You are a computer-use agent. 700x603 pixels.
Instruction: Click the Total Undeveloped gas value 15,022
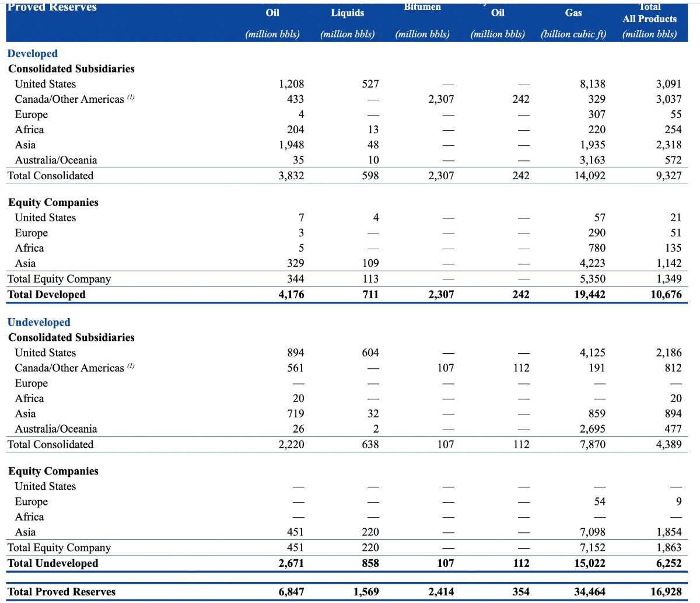pos(590,563)
